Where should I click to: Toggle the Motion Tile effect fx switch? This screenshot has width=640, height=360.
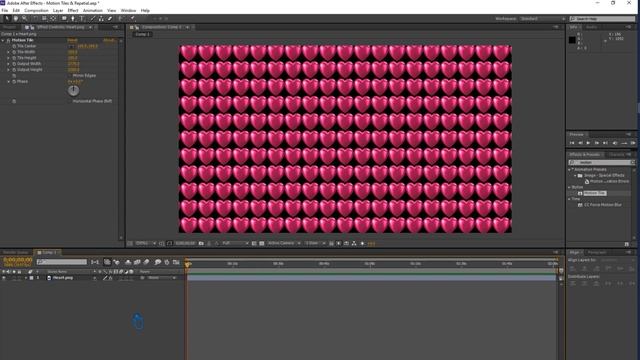tap(8, 40)
